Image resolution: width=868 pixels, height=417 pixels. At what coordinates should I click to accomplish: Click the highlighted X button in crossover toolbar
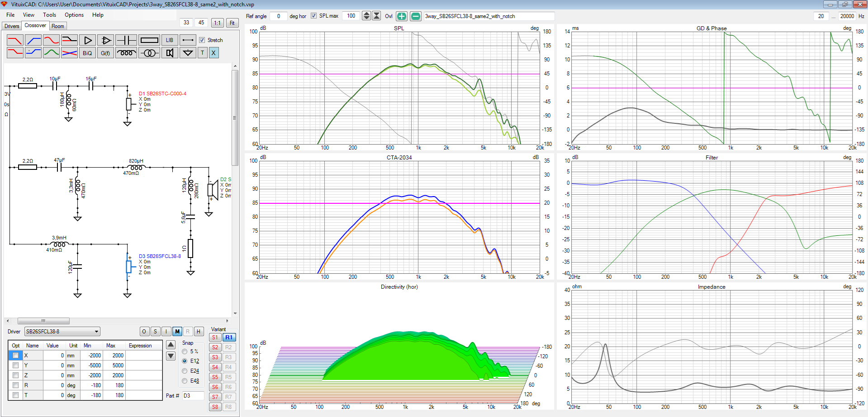tap(213, 53)
